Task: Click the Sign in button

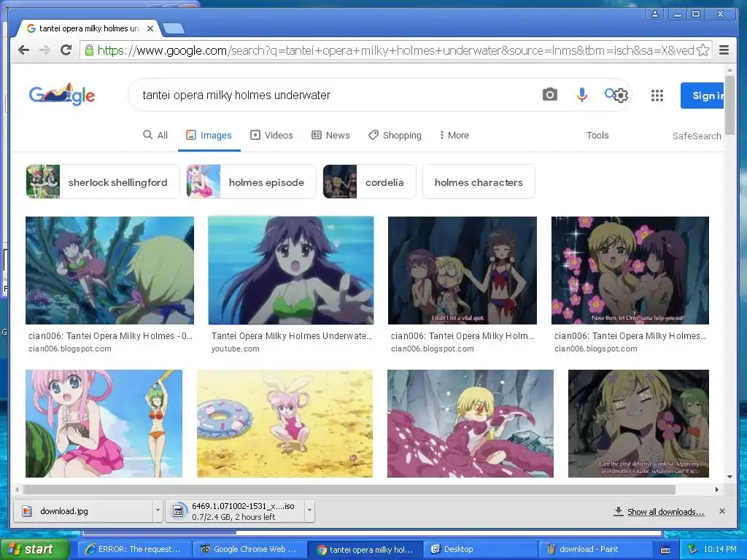Action: 703,96
